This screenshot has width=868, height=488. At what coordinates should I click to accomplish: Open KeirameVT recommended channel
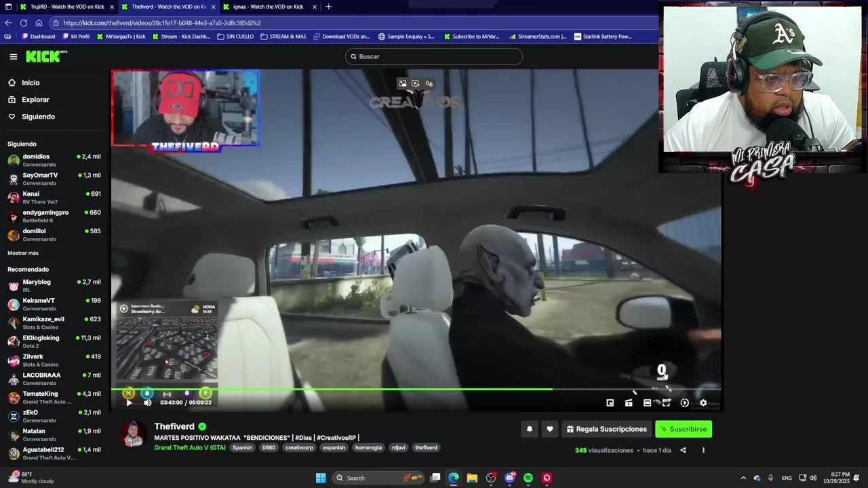(54, 304)
